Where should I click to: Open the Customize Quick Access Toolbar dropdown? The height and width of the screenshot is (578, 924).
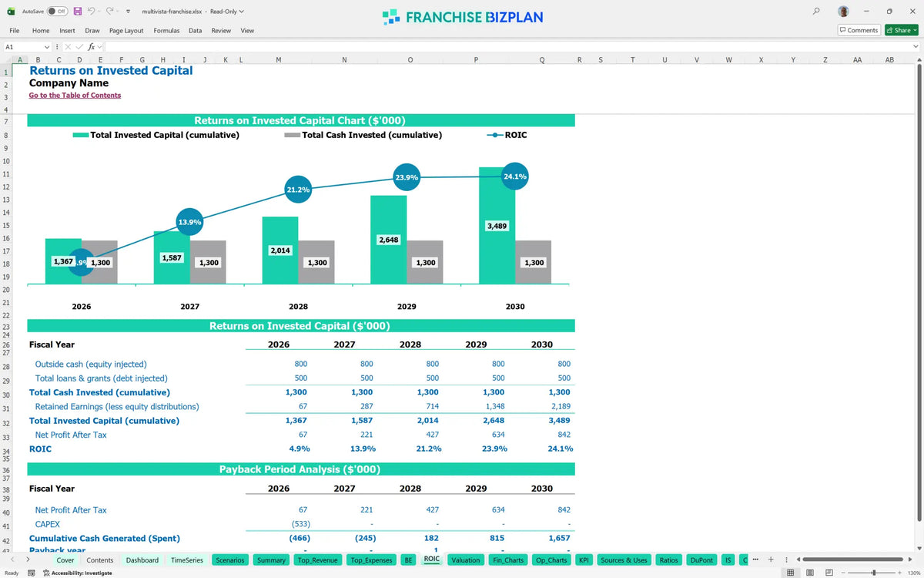(x=127, y=12)
